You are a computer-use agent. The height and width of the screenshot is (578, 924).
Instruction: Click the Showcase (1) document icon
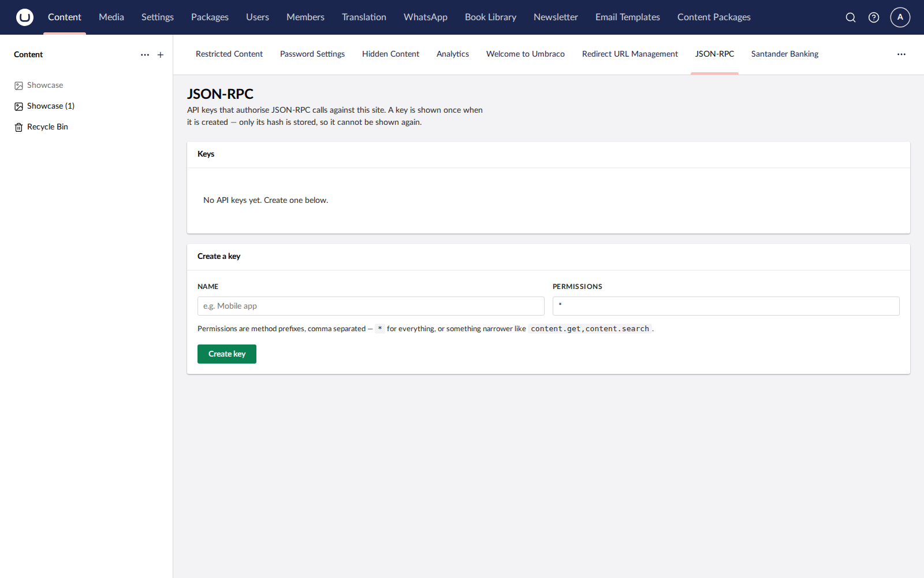coord(18,106)
